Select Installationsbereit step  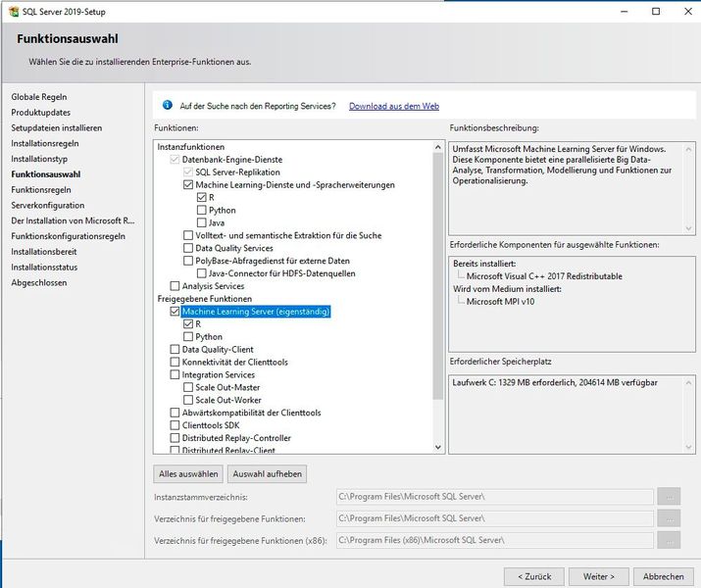coord(44,252)
